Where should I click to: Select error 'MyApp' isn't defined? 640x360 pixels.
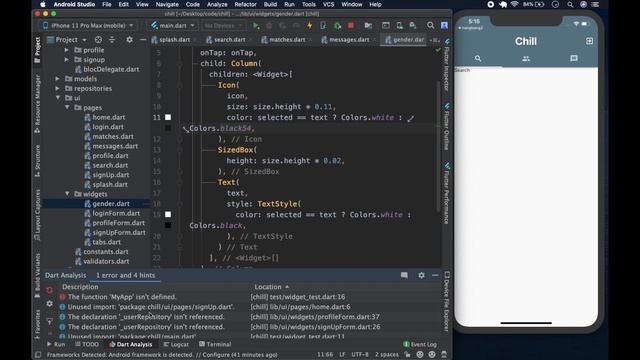[122, 297]
